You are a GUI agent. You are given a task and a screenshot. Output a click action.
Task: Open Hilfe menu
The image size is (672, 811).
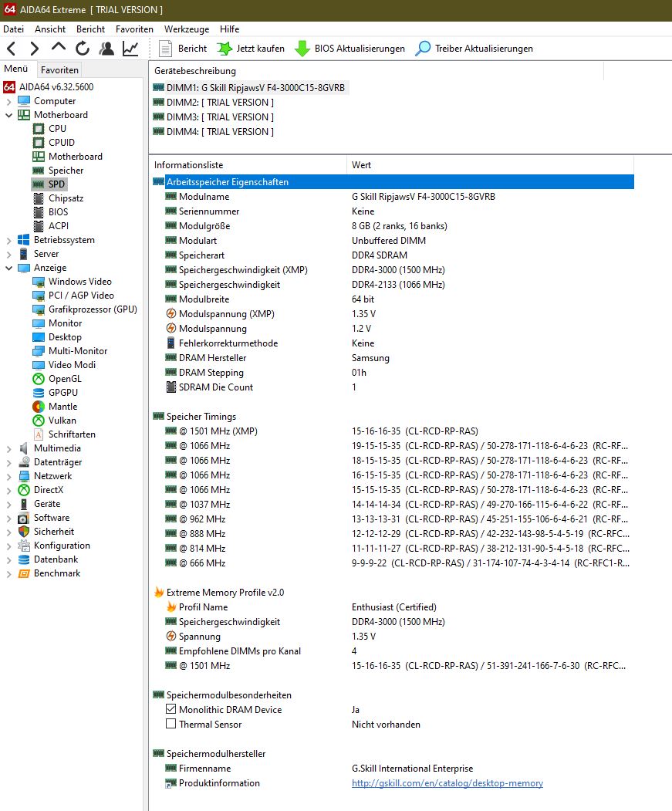click(x=230, y=29)
